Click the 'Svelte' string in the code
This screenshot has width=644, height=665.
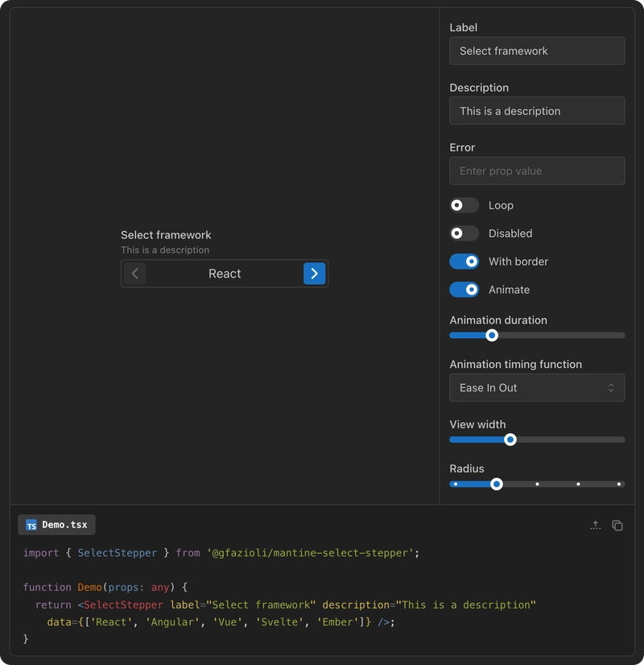[279, 622]
